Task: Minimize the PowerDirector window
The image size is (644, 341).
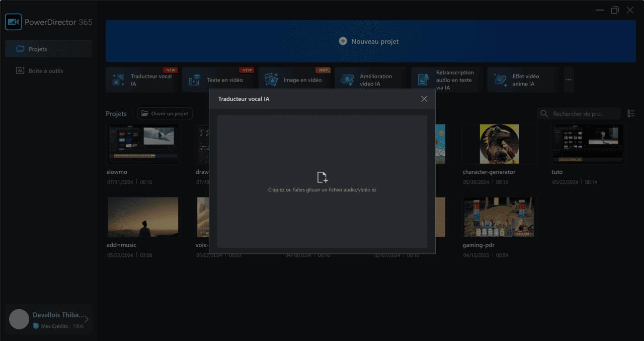Action: click(x=599, y=10)
